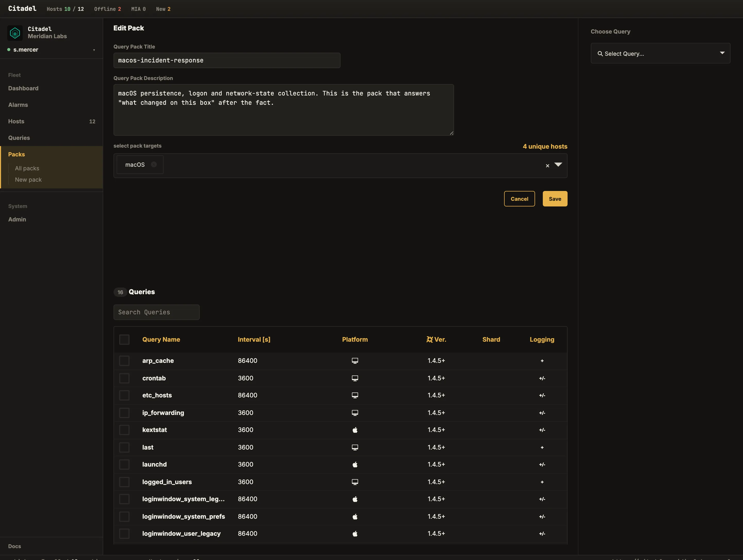Click the Query Pack Description textarea
This screenshot has height=560, width=743.
tap(284, 110)
